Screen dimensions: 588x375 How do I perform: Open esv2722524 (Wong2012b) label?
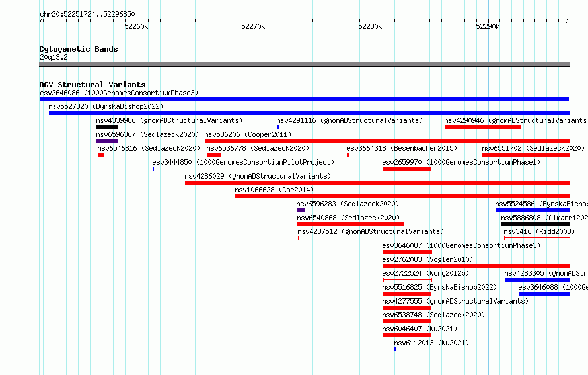click(425, 273)
